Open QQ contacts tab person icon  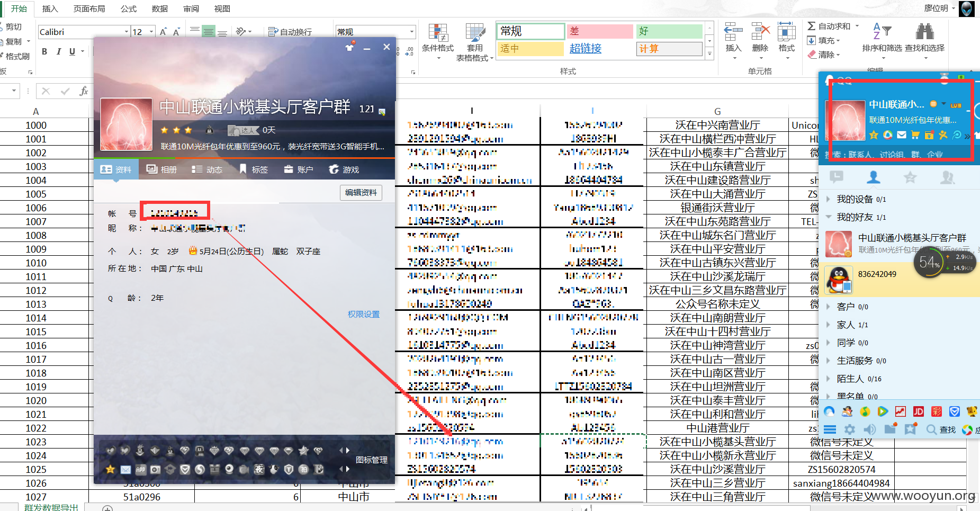tap(874, 177)
